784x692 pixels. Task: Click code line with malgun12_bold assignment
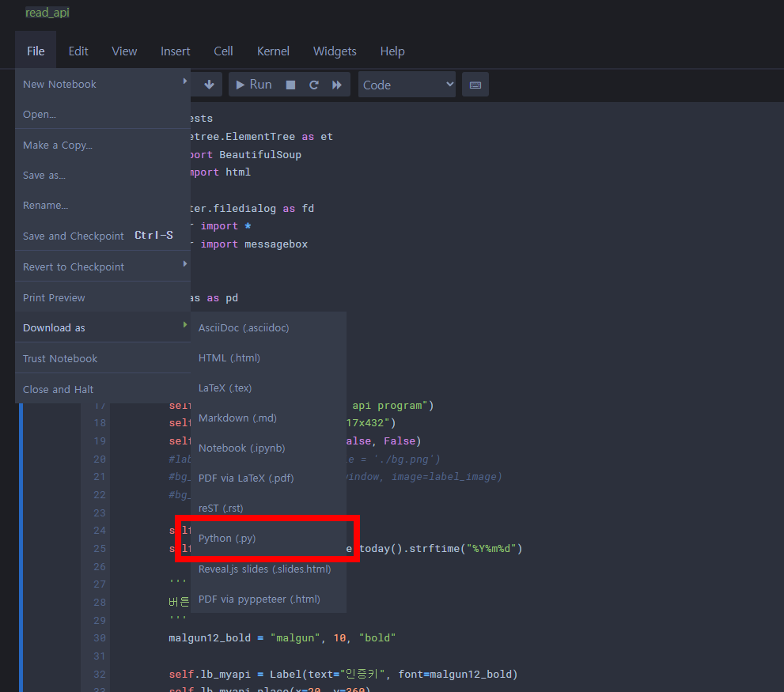[x=282, y=638]
